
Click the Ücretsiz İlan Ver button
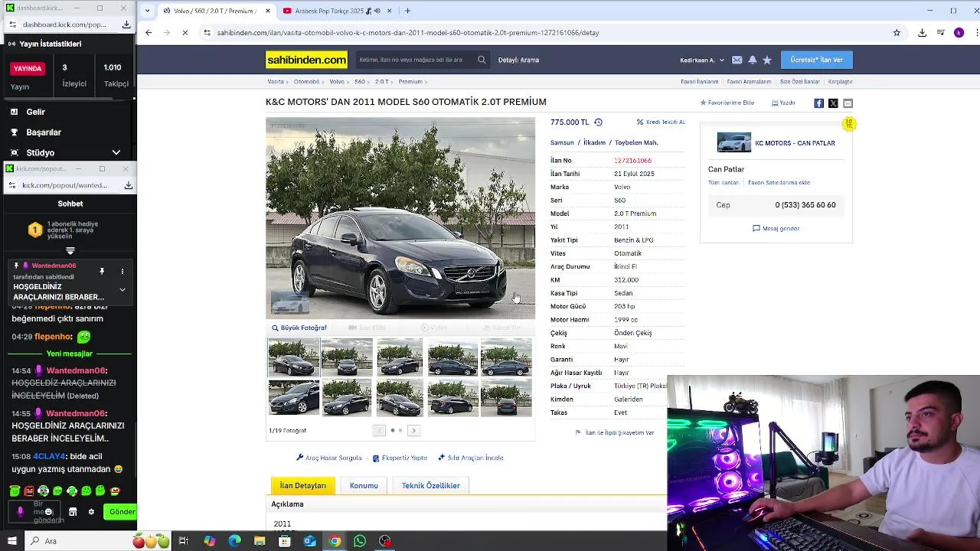click(816, 60)
